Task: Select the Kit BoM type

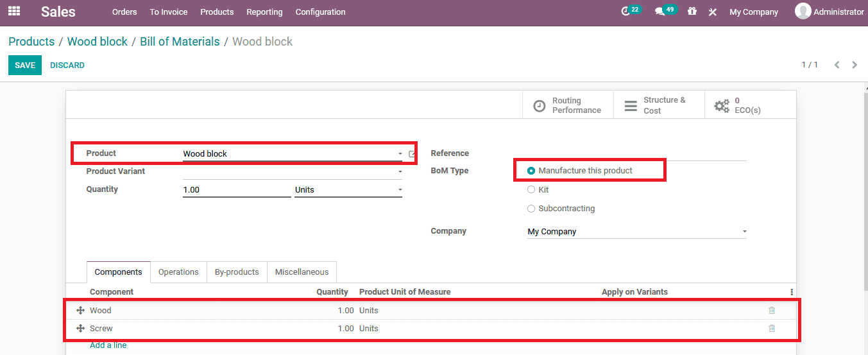Action: pyautogui.click(x=531, y=190)
